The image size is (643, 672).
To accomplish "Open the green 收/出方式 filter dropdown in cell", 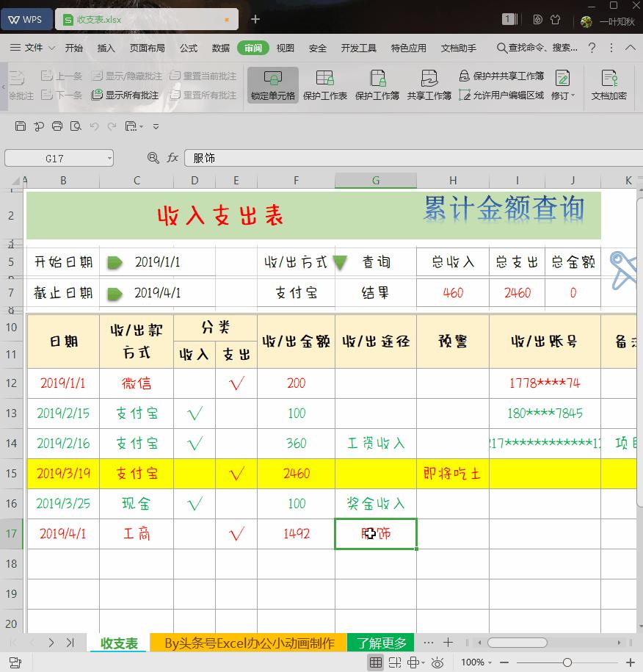I will (x=341, y=262).
